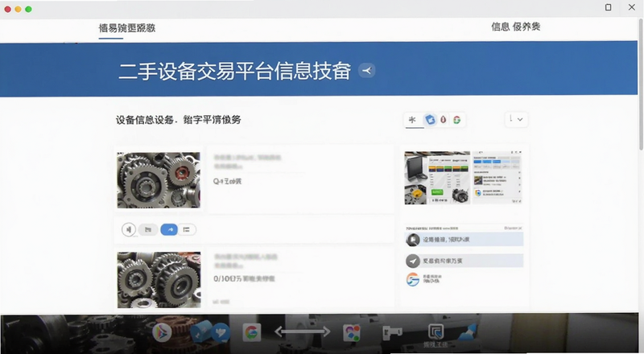This screenshot has width=644, height=354.
Task: Select the asterisk filter tab
Action: click(x=412, y=120)
